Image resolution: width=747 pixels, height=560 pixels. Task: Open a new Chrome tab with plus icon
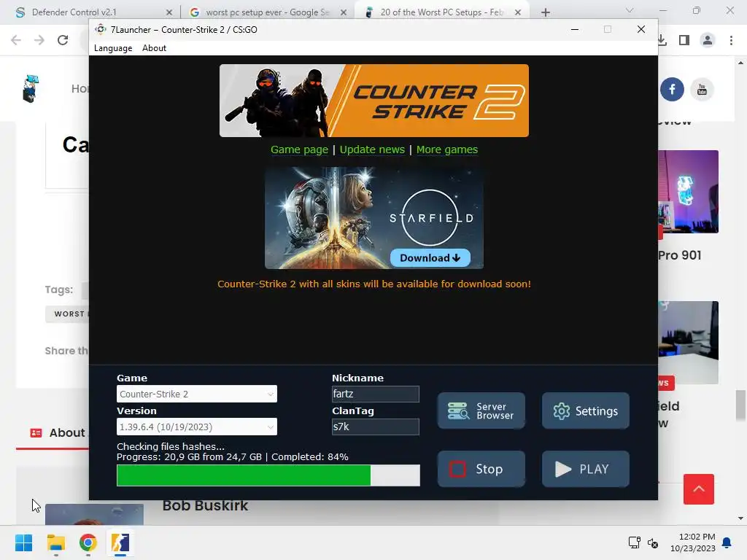point(546,12)
